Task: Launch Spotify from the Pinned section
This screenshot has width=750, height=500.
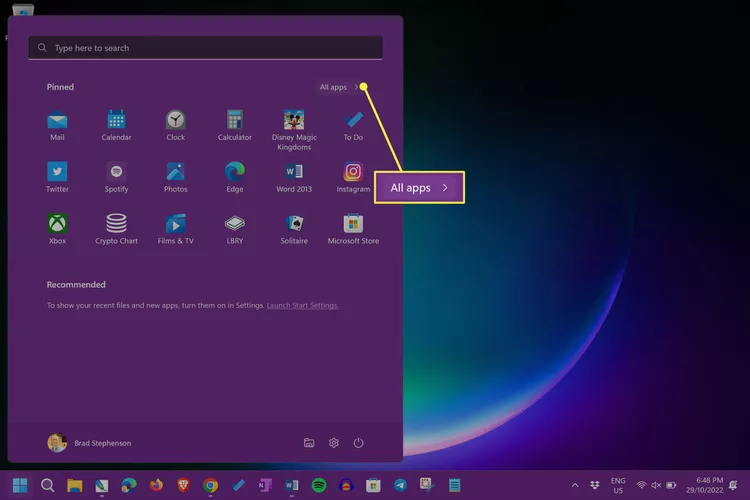Action: coord(116,177)
